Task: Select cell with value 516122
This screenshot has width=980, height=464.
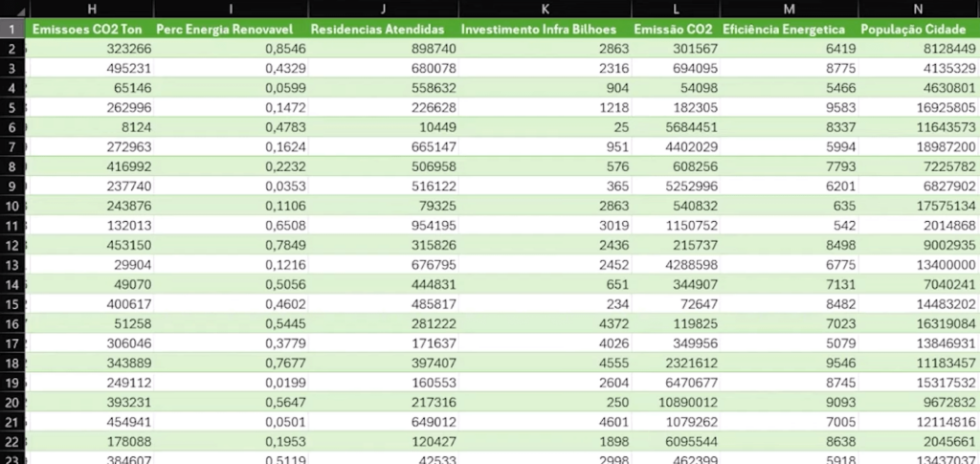Action: 383,187
